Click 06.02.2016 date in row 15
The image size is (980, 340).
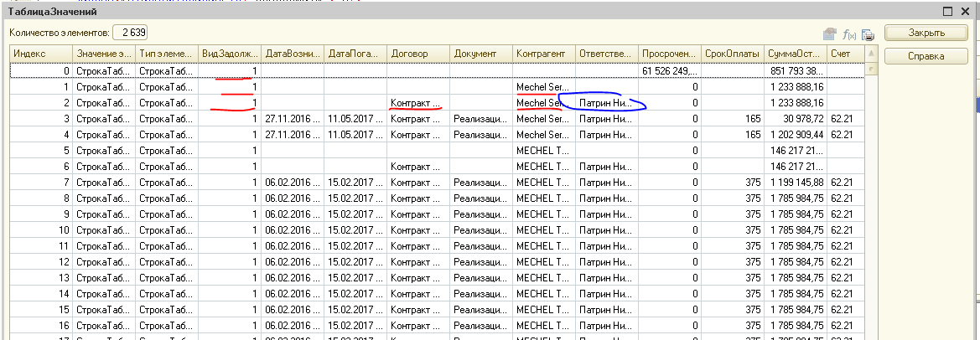[x=292, y=309]
